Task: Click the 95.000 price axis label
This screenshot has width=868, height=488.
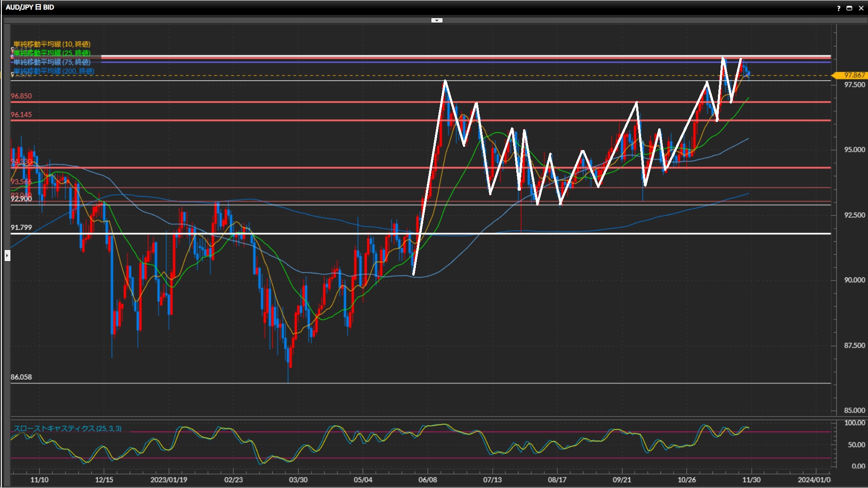Action: tap(854, 150)
